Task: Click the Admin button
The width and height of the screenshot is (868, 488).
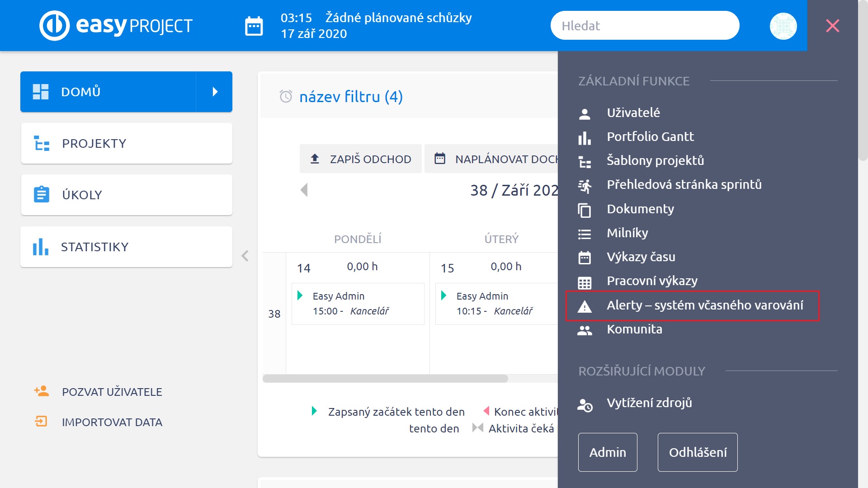Action: pos(608,452)
